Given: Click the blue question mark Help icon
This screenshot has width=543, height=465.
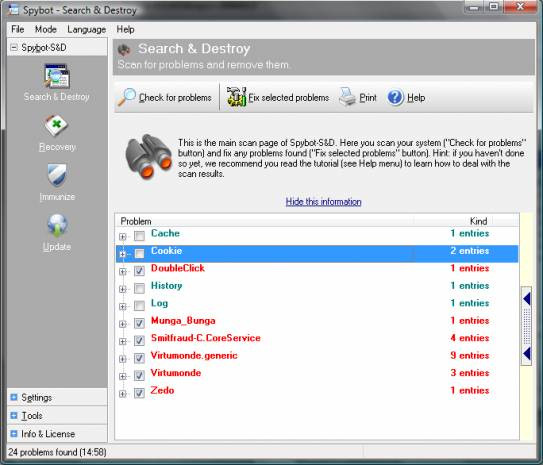Looking at the screenshot, I should pyautogui.click(x=395, y=97).
